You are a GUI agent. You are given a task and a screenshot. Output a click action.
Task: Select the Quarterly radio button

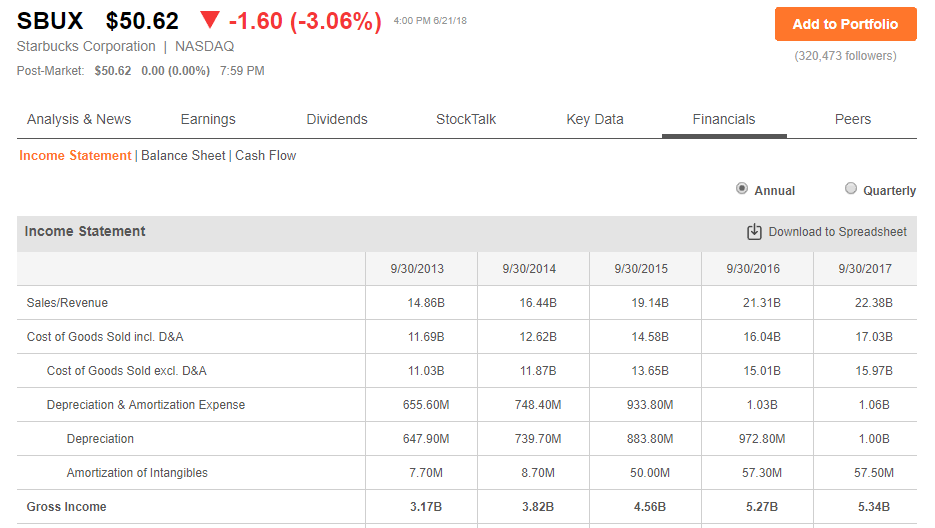[x=851, y=189]
